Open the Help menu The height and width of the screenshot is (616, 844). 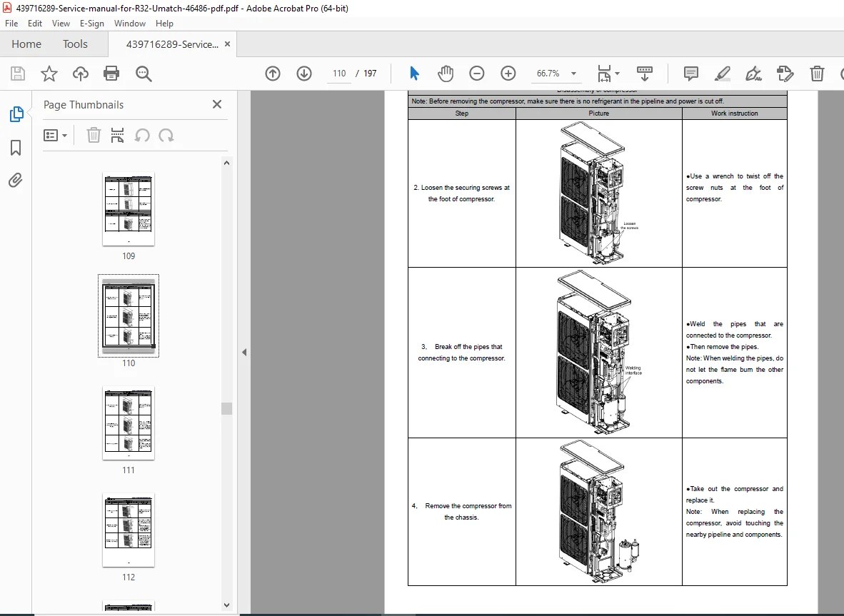164,24
